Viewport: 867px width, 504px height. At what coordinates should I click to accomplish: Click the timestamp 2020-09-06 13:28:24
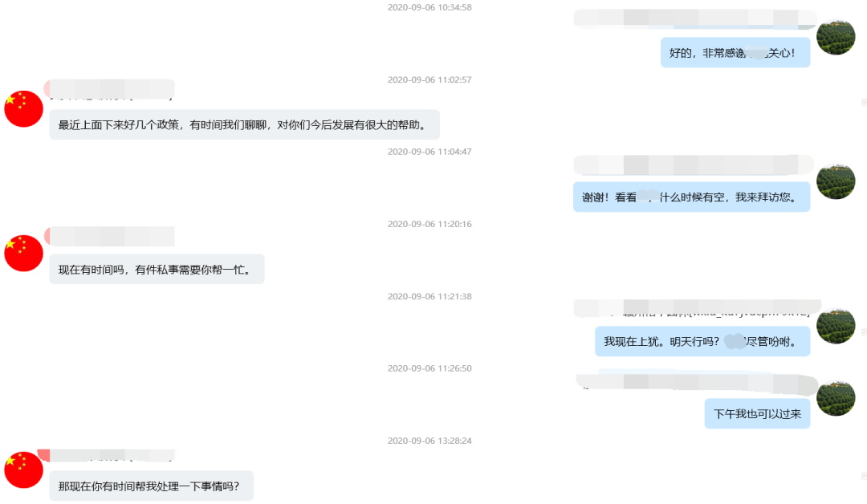pos(429,441)
